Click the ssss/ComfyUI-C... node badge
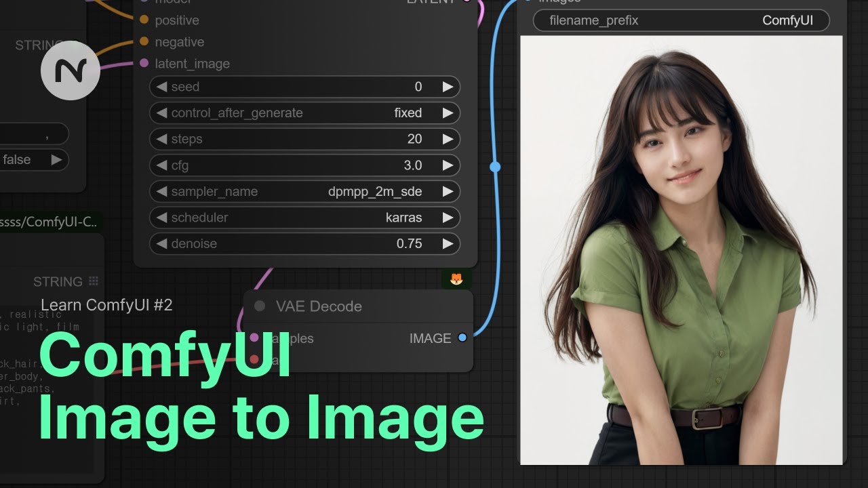Viewport: 868px width, 488px height. click(x=52, y=222)
